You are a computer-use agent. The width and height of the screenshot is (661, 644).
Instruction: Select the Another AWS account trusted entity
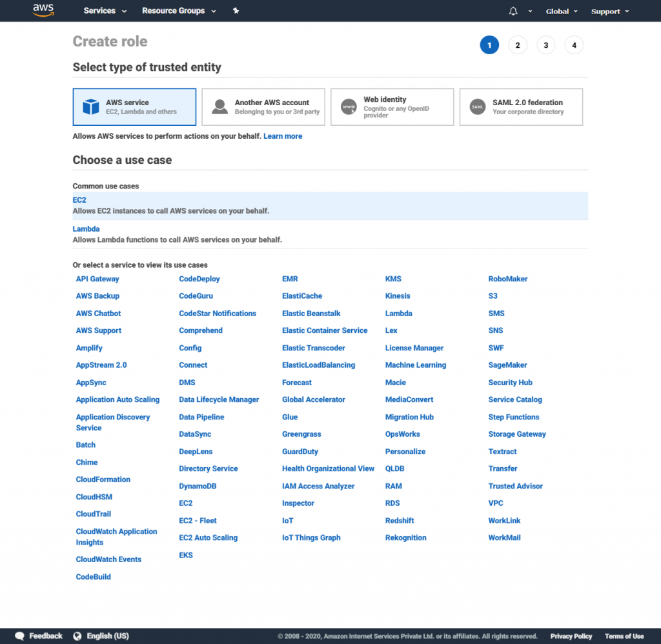(263, 106)
